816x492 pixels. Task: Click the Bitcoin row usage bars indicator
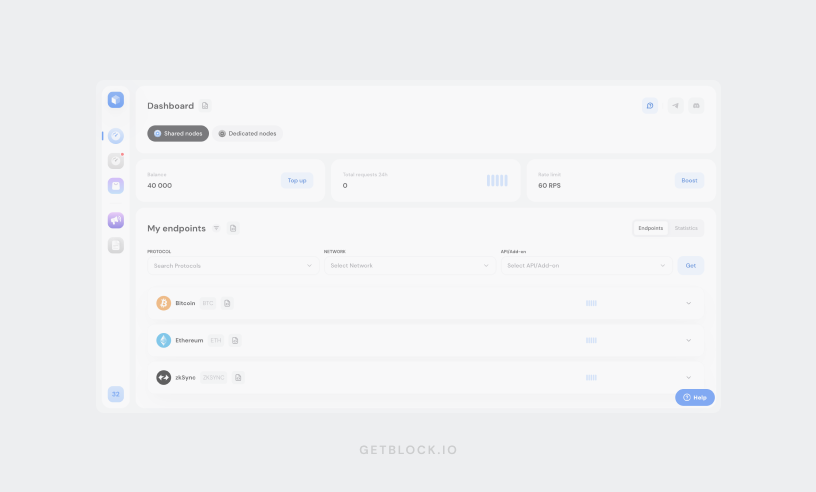pos(591,303)
